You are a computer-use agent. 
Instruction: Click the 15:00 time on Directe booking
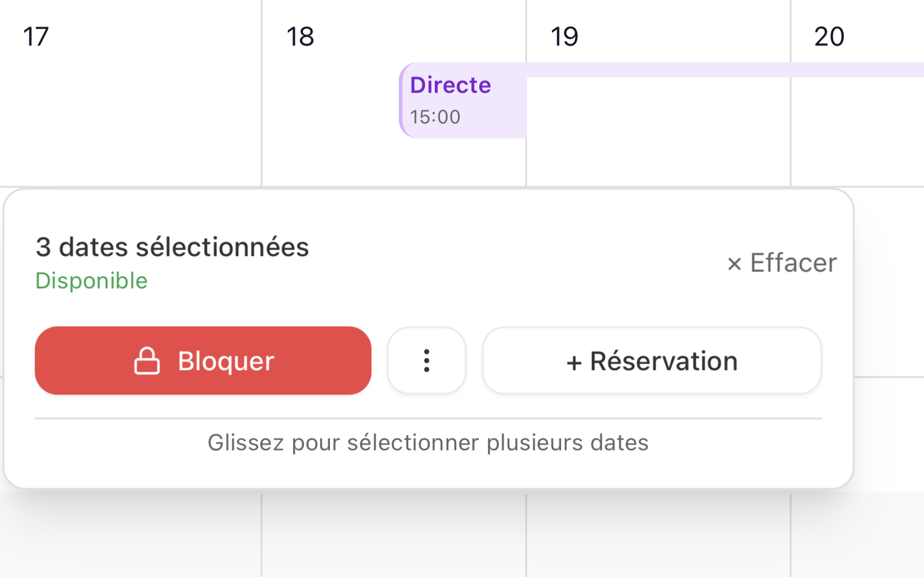click(435, 117)
